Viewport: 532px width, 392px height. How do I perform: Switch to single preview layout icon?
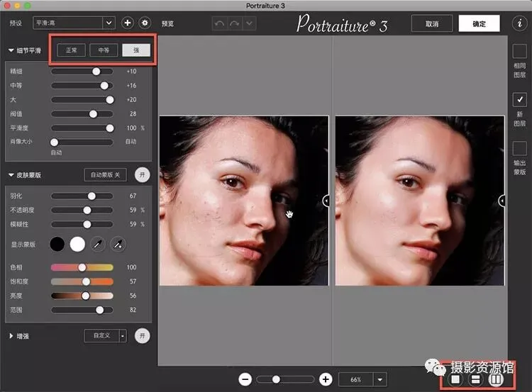455,379
